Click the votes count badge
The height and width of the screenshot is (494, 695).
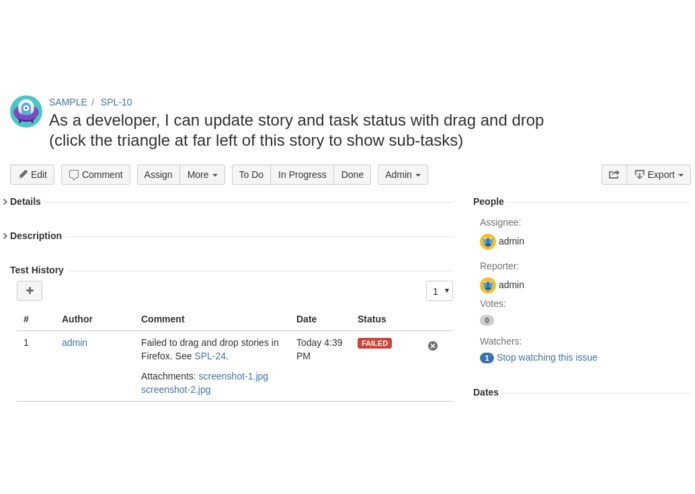click(x=487, y=320)
